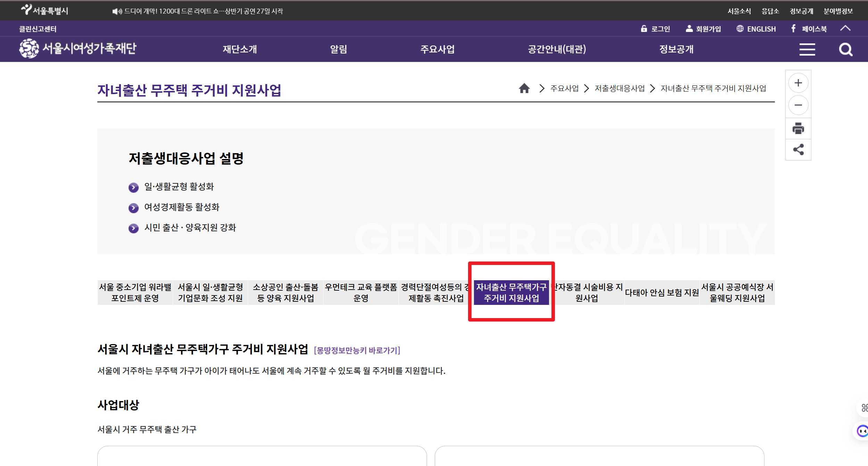Open the hamburger full menu icon
Image resolution: width=868 pixels, height=466 pixels.
point(807,49)
